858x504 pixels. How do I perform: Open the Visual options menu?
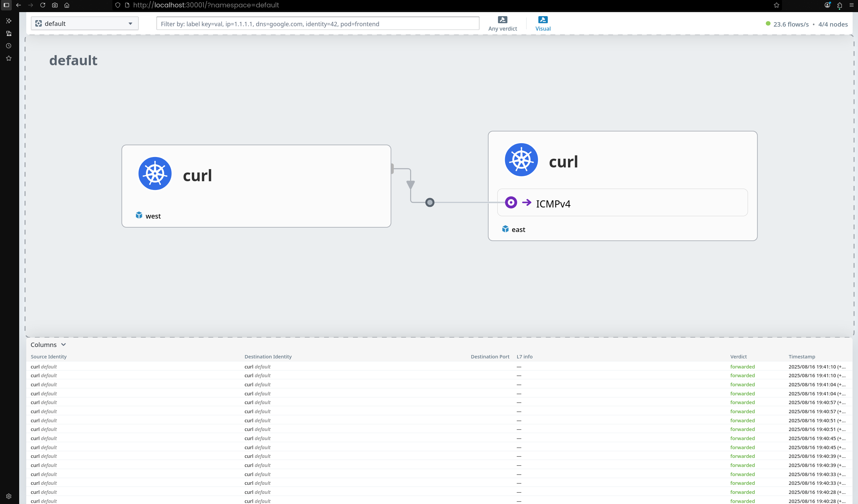[543, 24]
